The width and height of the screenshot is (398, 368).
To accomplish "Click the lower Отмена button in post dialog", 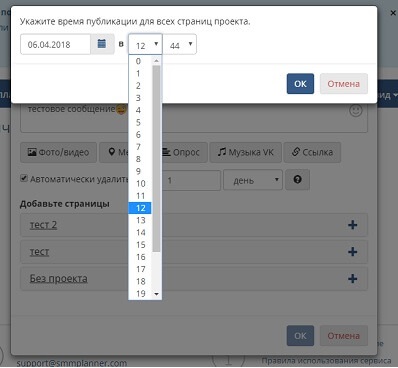I will [x=344, y=336].
